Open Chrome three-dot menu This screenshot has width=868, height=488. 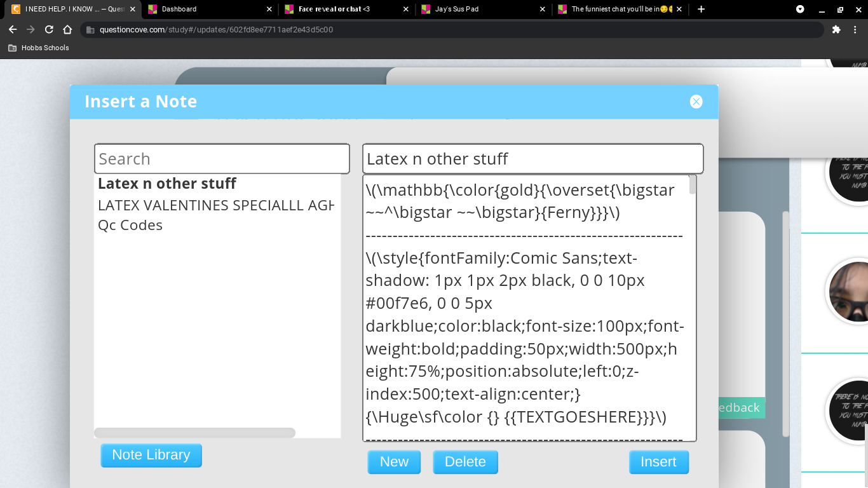coord(855,29)
